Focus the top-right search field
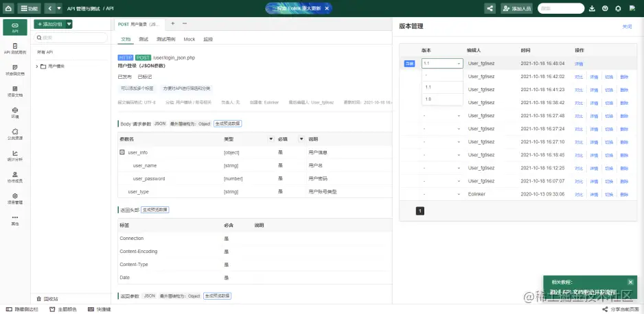 [561, 8]
